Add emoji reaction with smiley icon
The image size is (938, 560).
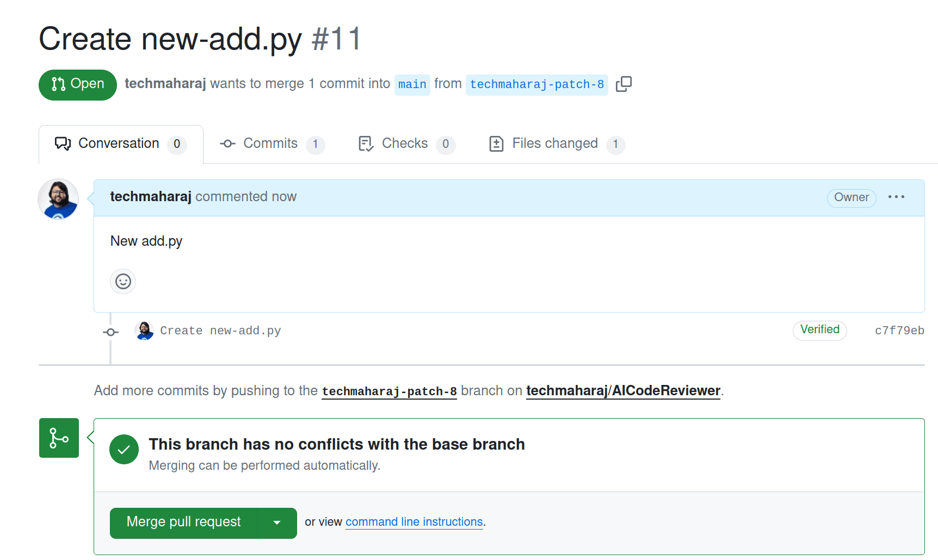[x=123, y=281]
